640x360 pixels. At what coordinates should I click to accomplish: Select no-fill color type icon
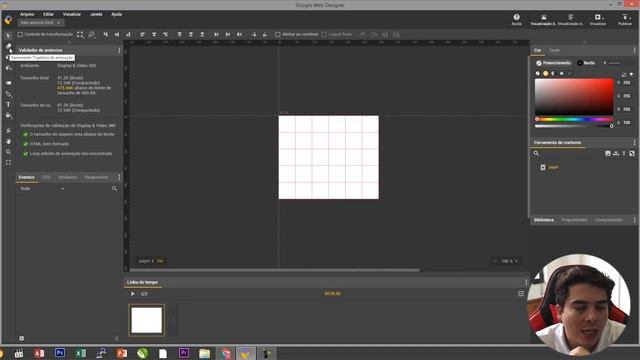538,73
